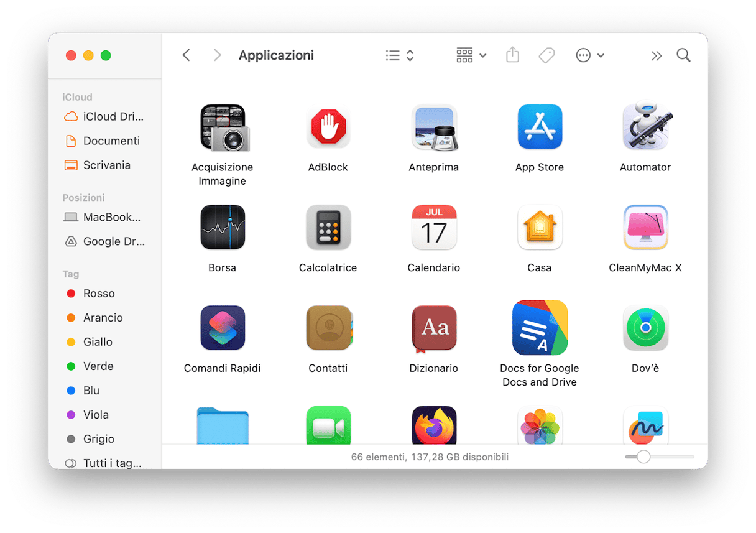Image resolution: width=756 pixels, height=533 pixels.
Task: Click the Share toolbar button
Action: [x=512, y=55]
